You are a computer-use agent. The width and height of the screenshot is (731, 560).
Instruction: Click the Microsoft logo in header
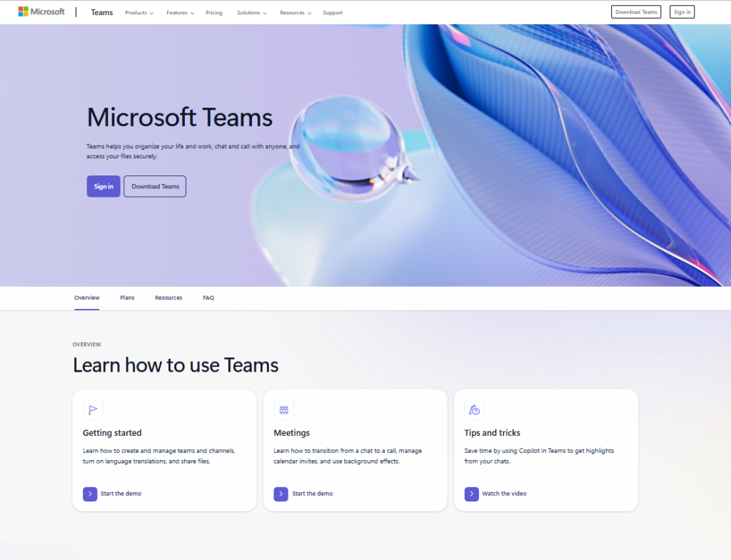(41, 12)
